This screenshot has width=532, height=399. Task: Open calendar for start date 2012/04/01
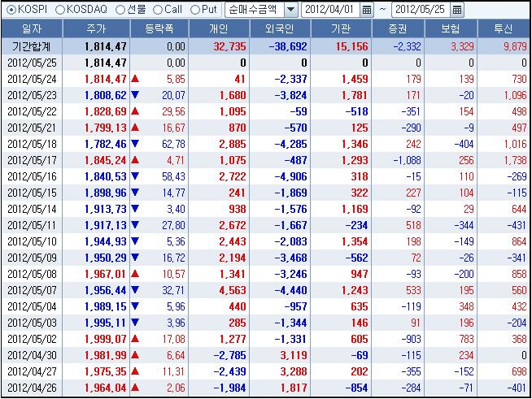click(x=367, y=10)
